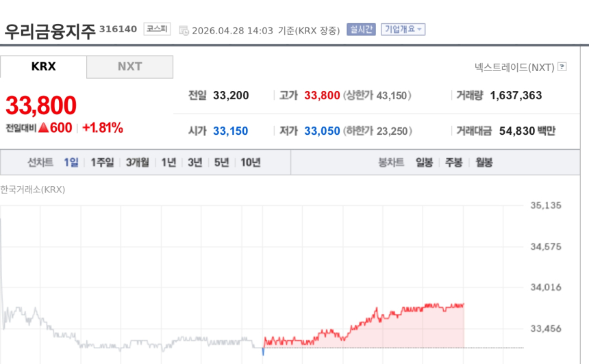Screen dimensions: 589x364
Task: Click the clock icon beside the date
Action: pyautogui.click(x=184, y=30)
